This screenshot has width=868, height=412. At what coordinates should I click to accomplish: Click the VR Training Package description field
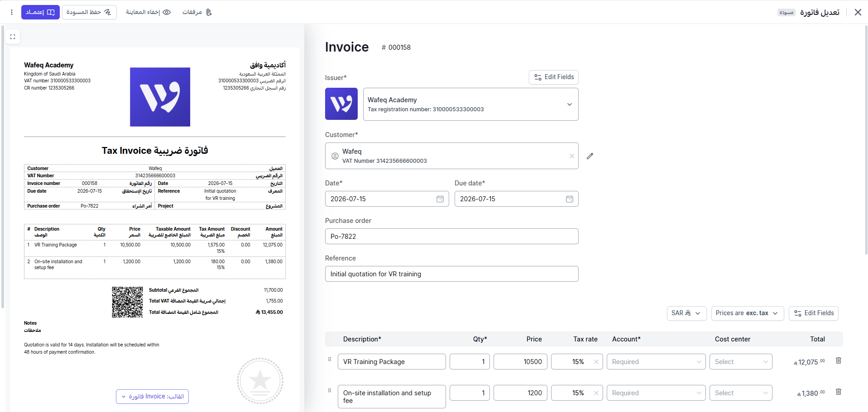[392, 362]
